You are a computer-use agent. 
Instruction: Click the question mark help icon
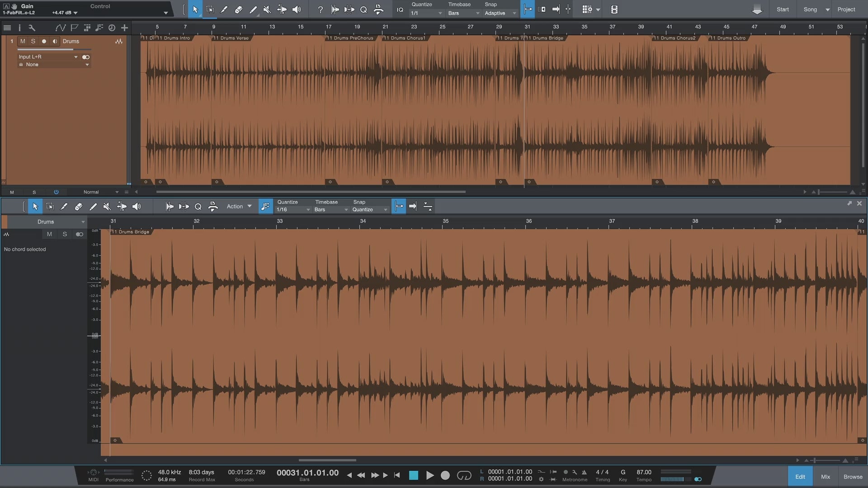pos(321,9)
